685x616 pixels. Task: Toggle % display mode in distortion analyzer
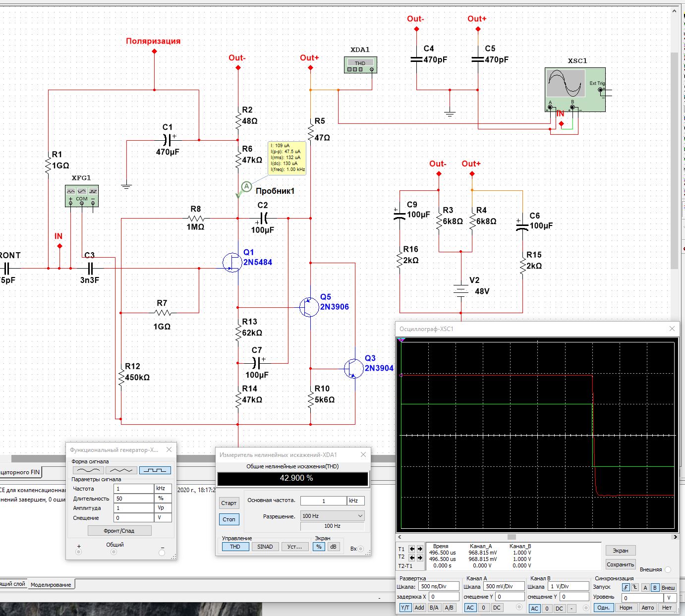click(x=319, y=547)
